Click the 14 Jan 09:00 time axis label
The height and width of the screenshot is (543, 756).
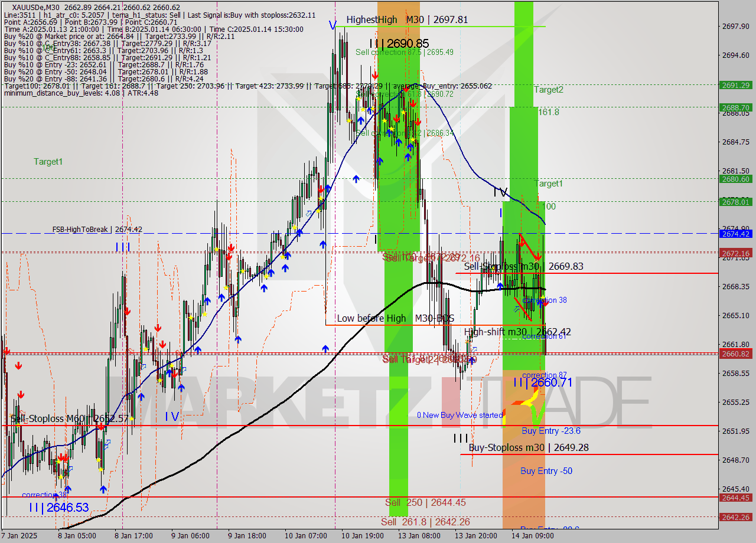coord(533,536)
